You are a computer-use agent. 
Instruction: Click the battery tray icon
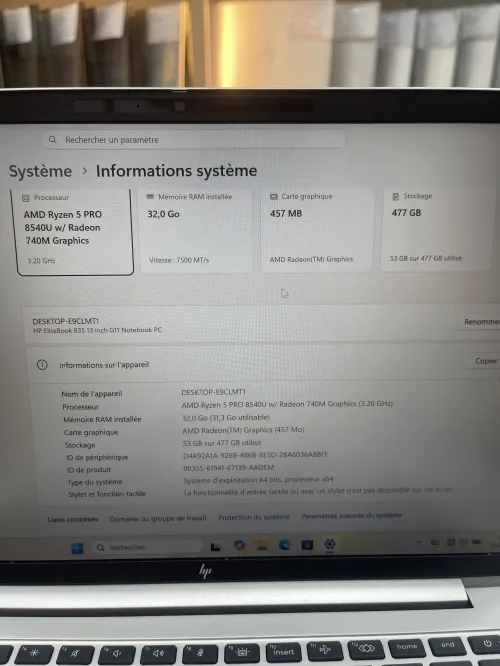tap(477, 542)
